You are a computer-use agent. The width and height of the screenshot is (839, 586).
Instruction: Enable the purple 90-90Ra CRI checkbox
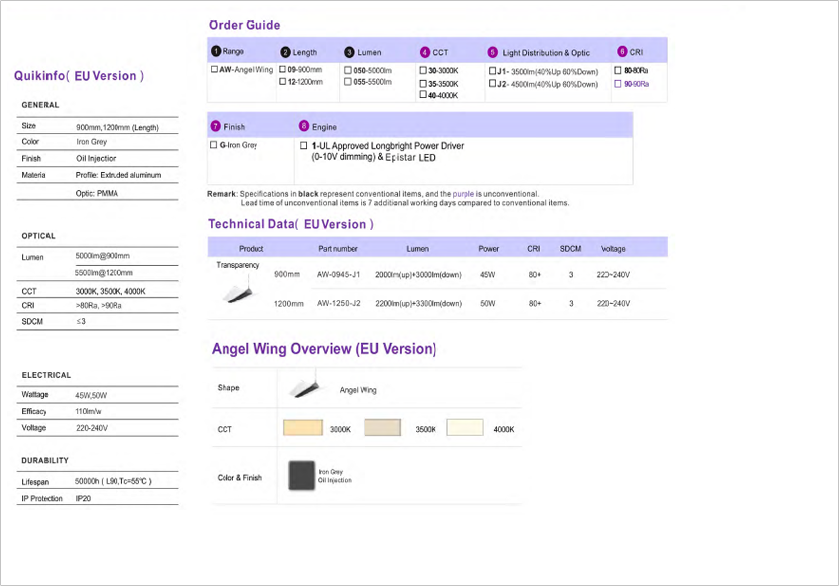pyautogui.click(x=618, y=84)
